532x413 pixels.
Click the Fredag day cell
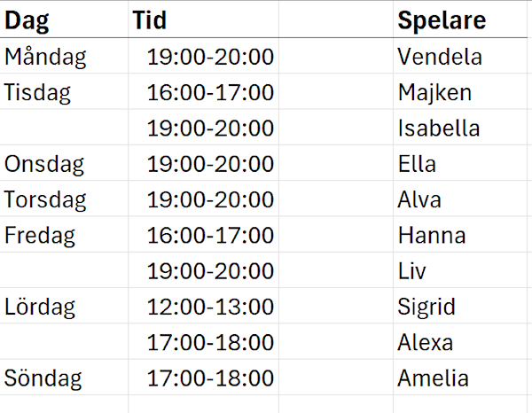tap(40, 236)
